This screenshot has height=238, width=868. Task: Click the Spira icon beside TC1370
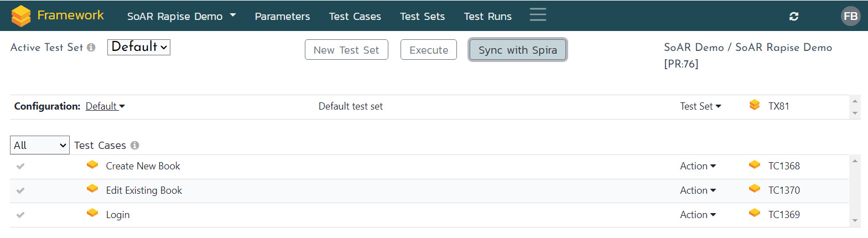click(x=754, y=189)
